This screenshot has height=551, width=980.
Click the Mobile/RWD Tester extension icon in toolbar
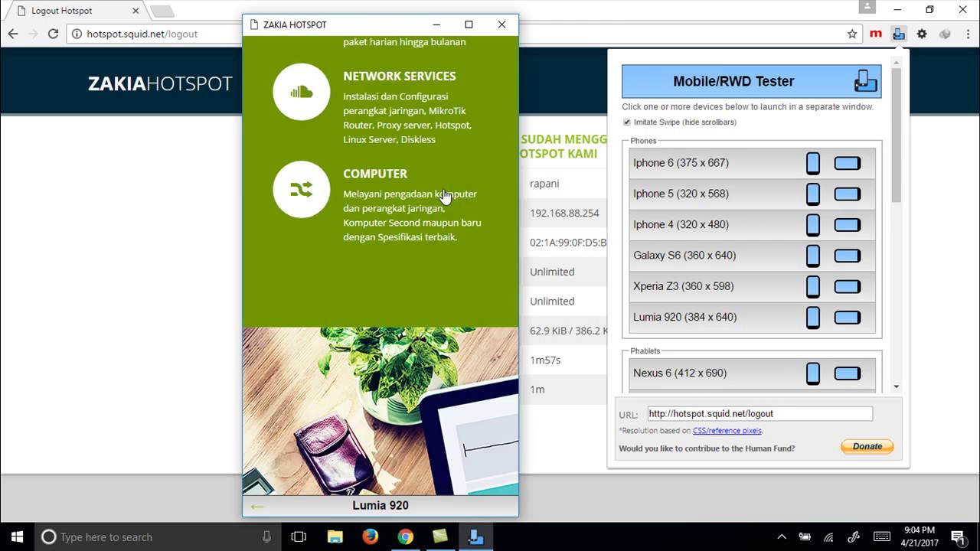pyautogui.click(x=899, y=34)
